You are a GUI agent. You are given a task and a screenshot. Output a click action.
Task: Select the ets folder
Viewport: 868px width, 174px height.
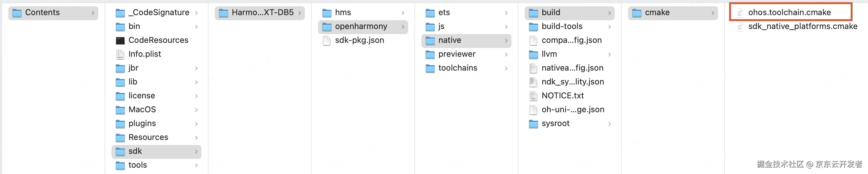(444, 13)
